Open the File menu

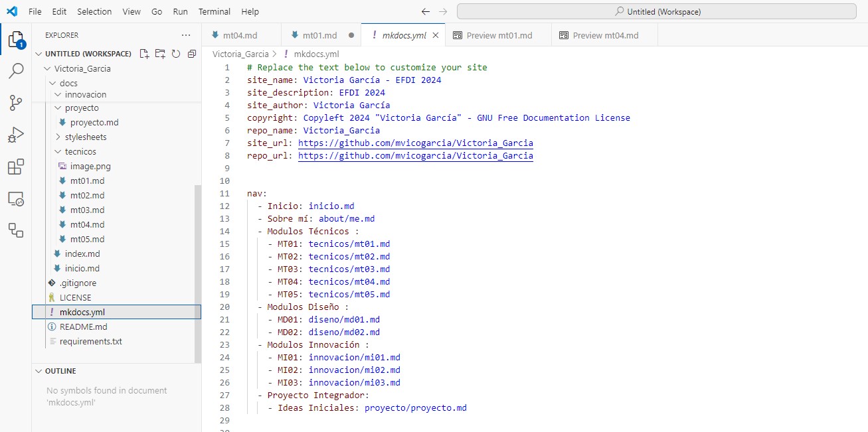[x=35, y=11]
